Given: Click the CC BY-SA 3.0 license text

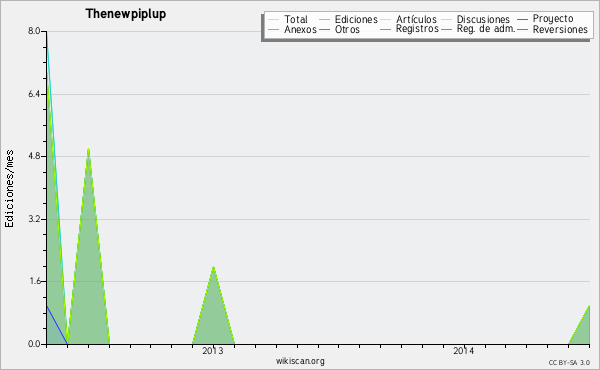Looking at the screenshot, I should click(x=569, y=362).
